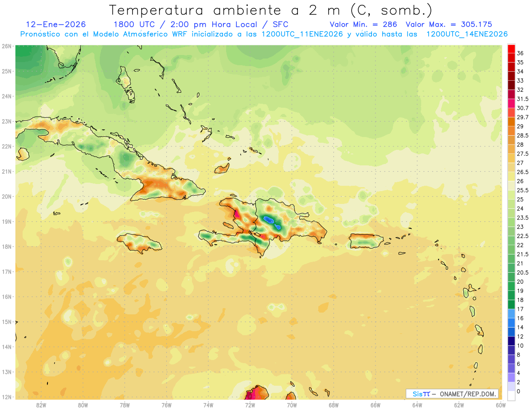Click the "14N" latitude axis label

pyautogui.click(x=6, y=347)
